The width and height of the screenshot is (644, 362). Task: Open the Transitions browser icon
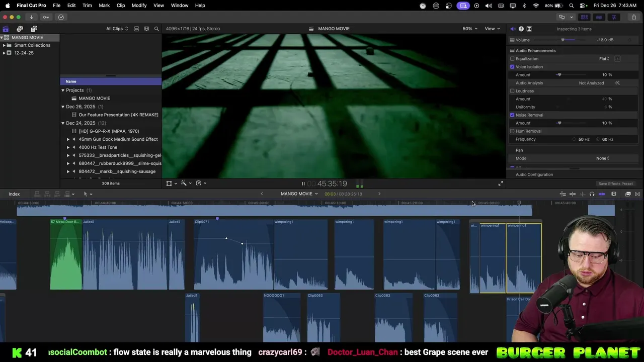coord(637,194)
